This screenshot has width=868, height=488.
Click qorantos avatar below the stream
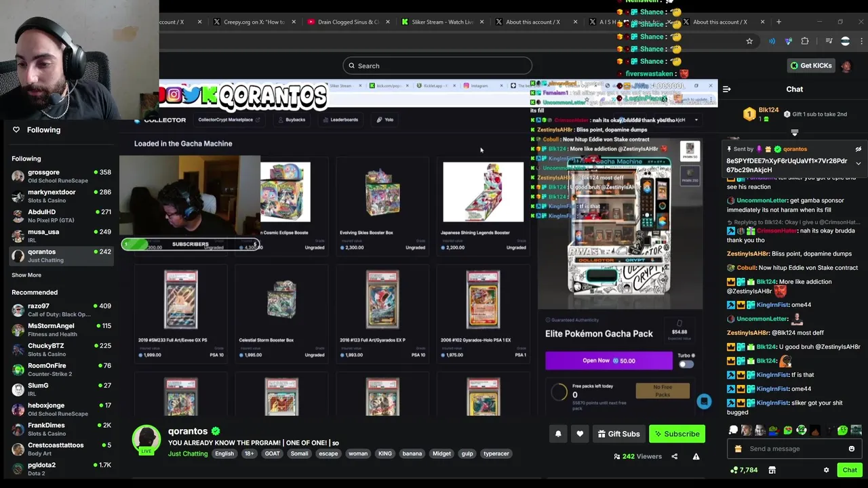click(x=146, y=439)
